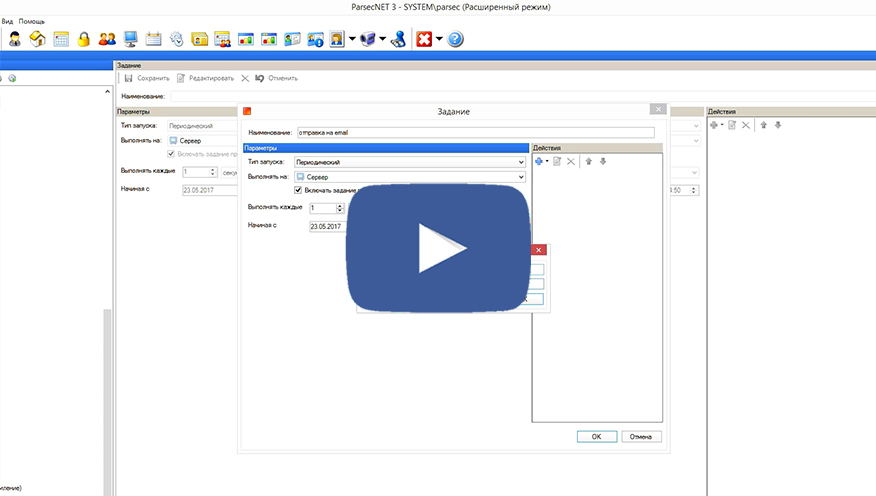Click the Начиная с date field 23.05.2017 in dialog
876x496 pixels.
point(328,226)
